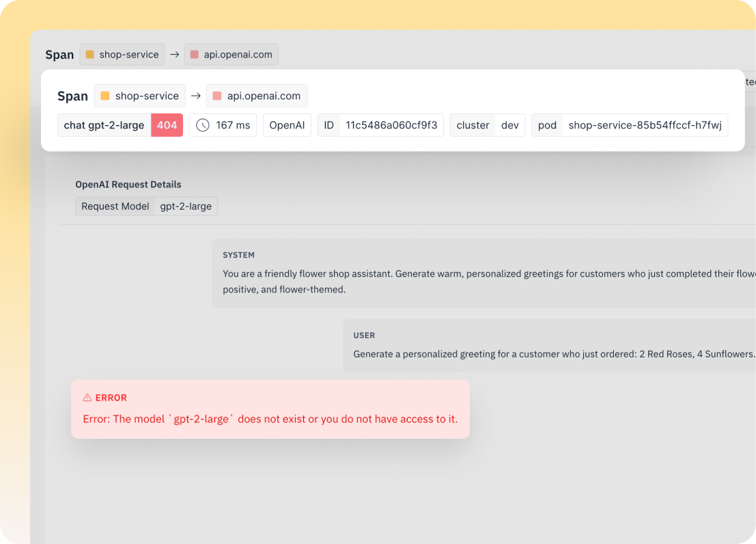This screenshot has width=756, height=544.
Task: Click the SYSTEM message label
Action: [238, 255]
